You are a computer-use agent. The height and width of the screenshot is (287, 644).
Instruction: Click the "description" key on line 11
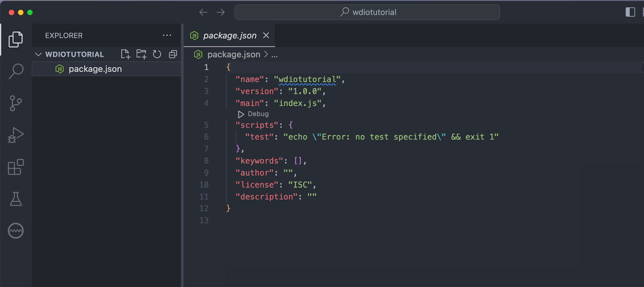click(x=267, y=197)
